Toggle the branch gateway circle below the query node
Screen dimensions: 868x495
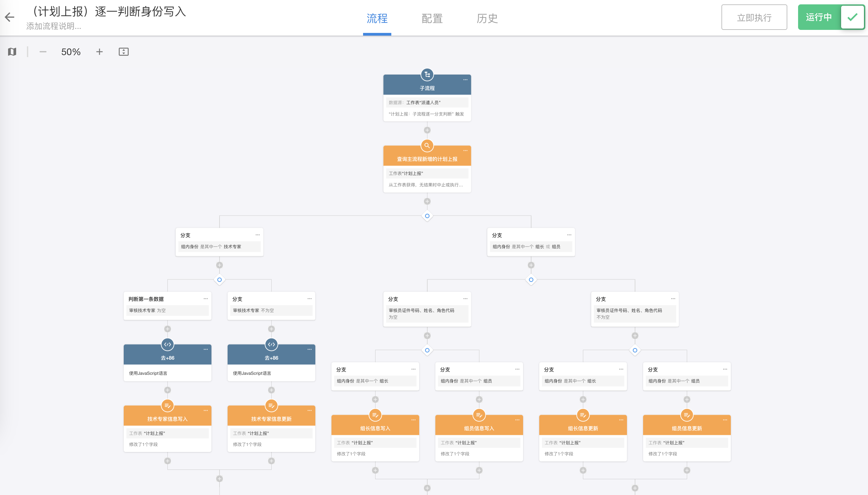point(427,216)
